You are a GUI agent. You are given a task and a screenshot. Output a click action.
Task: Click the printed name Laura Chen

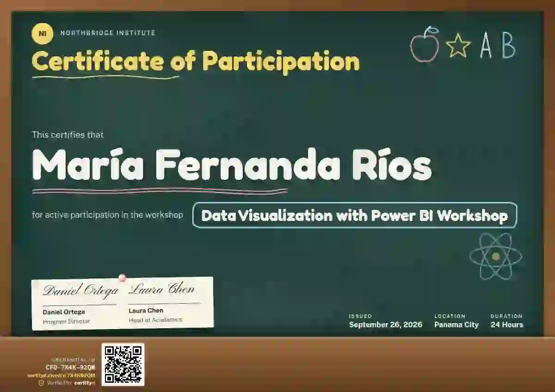click(x=146, y=310)
